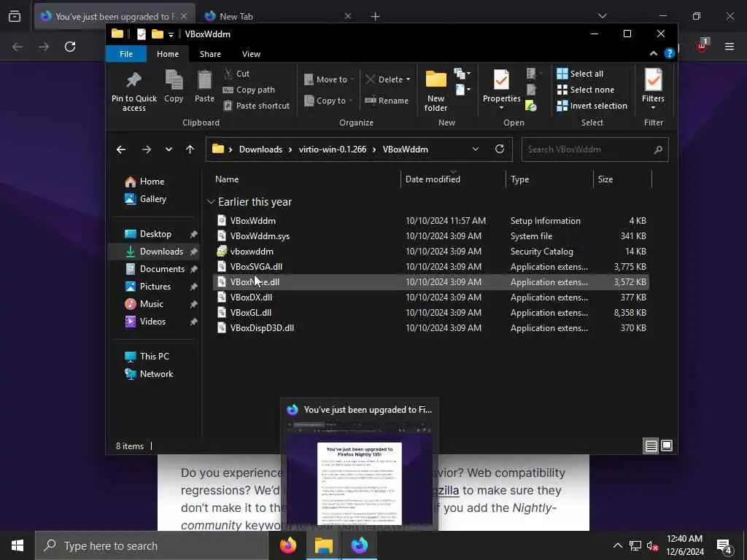The height and width of the screenshot is (560, 747).
Task: Click Copy path in the ribbon
Action: (x=249, y=90)
